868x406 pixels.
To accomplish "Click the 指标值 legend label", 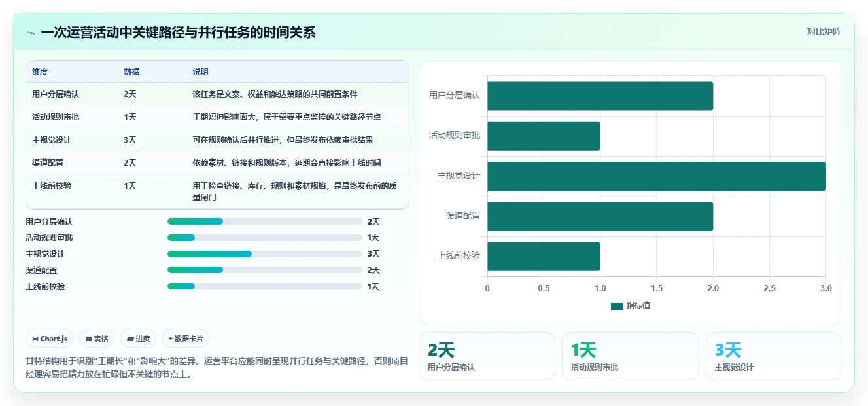I will (x=638, y=306).
